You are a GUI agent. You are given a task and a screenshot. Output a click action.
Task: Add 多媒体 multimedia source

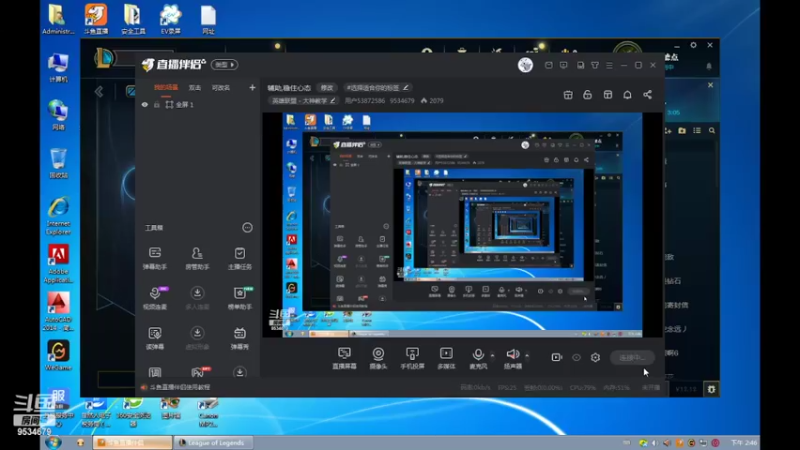[446, 358]
